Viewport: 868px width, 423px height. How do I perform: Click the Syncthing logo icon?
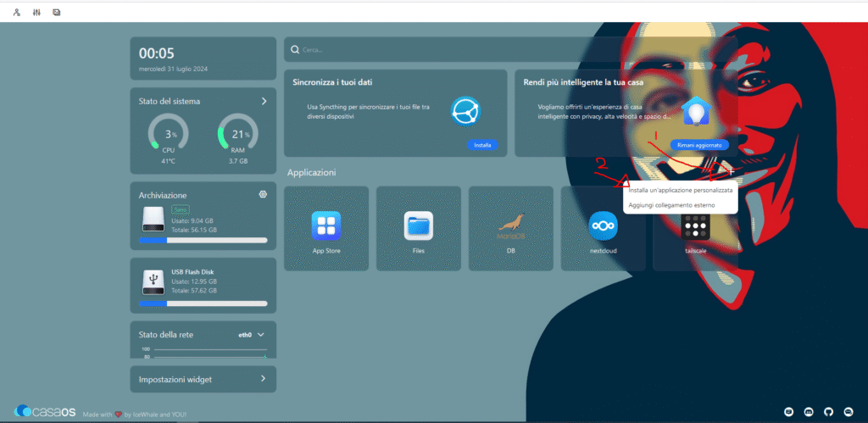(465, 112)
